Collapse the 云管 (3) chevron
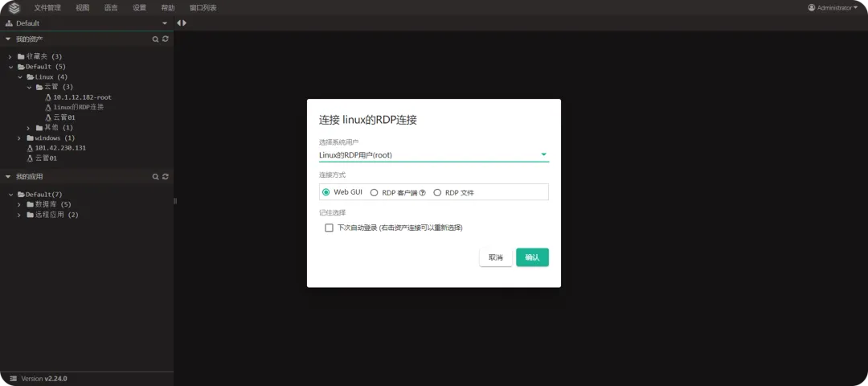This screenshot has width=868, height=386. click(x=29, y=87)
